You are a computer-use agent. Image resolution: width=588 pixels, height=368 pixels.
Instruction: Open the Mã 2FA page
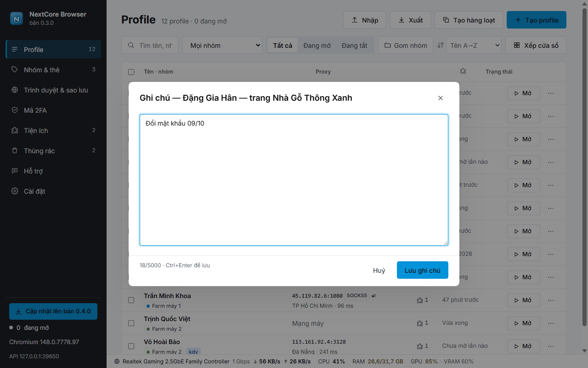(x=53, y=110)
